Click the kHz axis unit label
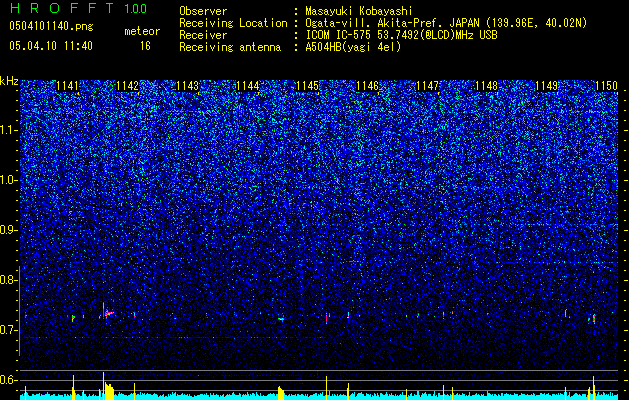The image size is (629, 400). 9,81
